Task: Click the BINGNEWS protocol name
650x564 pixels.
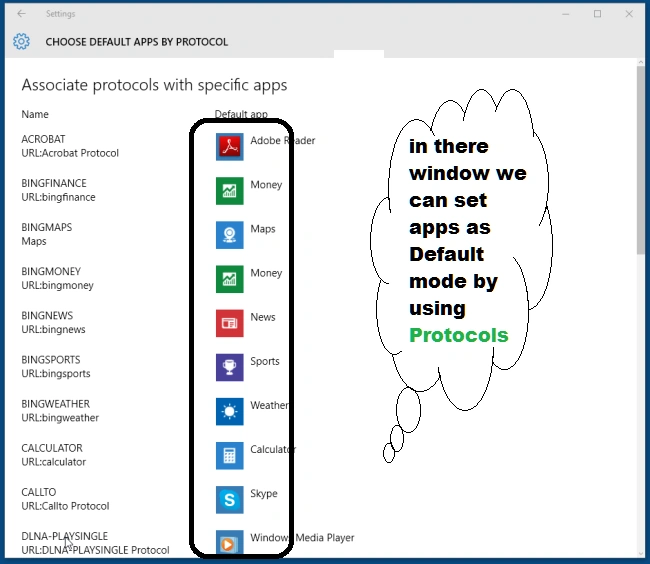Action: point(47,316)
